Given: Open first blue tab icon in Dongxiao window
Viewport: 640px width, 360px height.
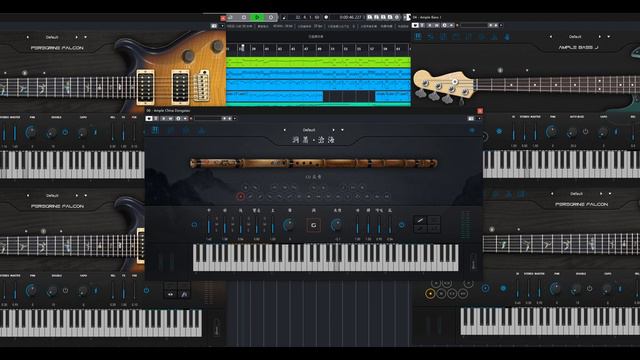Looking at the screenshot, I should coord(155,131).
